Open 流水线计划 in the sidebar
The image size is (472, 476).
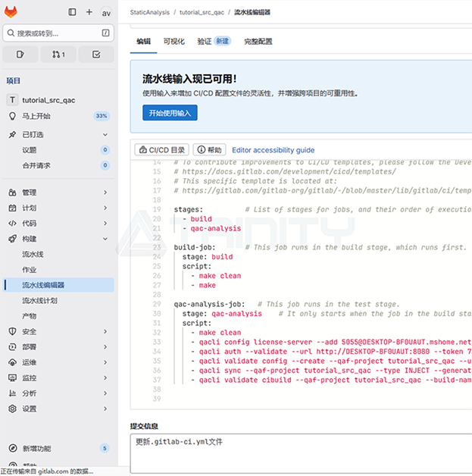[x=50, y=301]
